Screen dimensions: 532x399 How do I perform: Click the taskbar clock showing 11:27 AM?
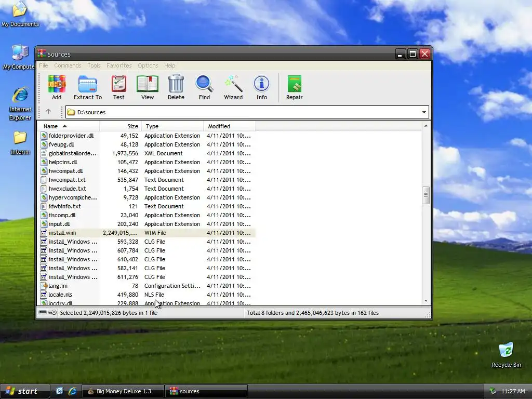tap(513, 391)
